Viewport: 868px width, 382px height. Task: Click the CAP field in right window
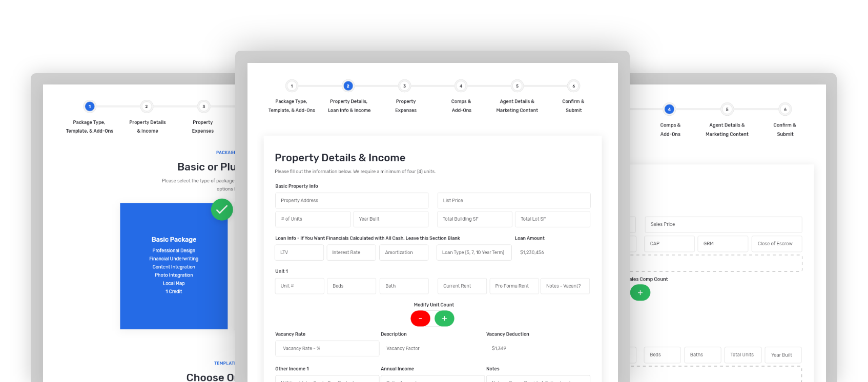(670, 244)
